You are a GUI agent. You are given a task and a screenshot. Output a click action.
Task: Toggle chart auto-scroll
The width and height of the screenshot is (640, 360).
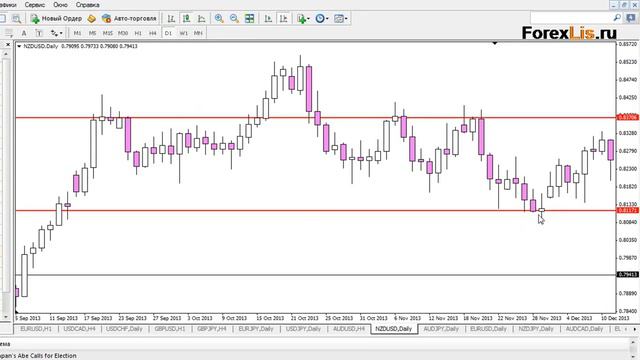point(268,18)
